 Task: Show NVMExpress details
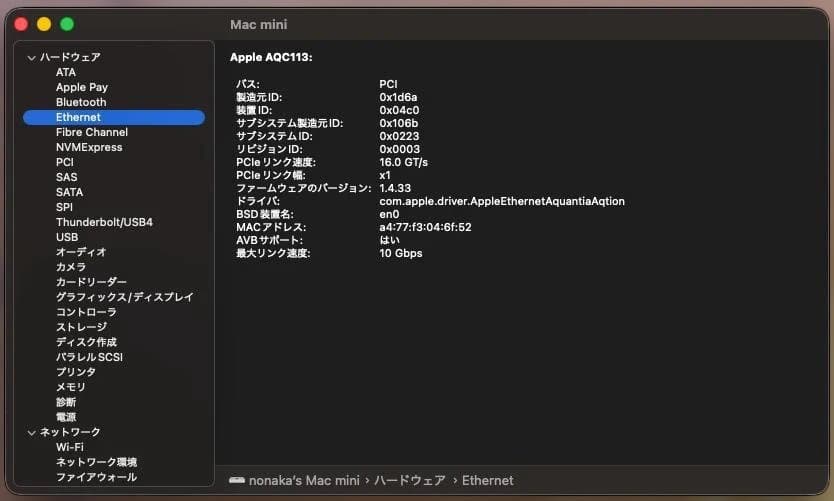pyautogui.click(x=89, y=147)
